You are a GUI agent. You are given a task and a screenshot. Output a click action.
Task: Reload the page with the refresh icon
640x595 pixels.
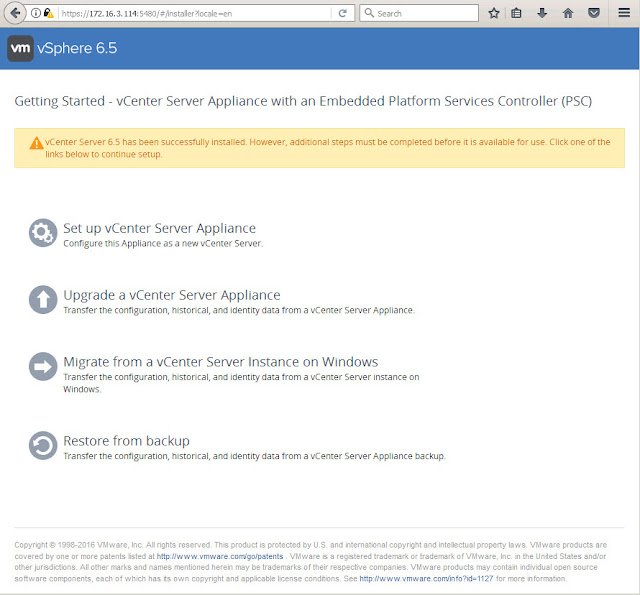[342, 13]
